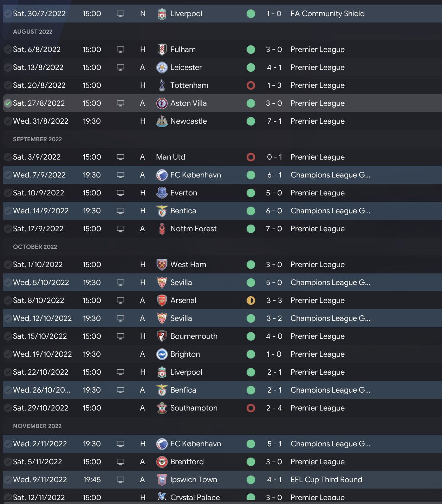Click the Tottenham club crest icon
The width and height of the screenshot is (442, 504).
pyautogui.click(x=162, y=85)
